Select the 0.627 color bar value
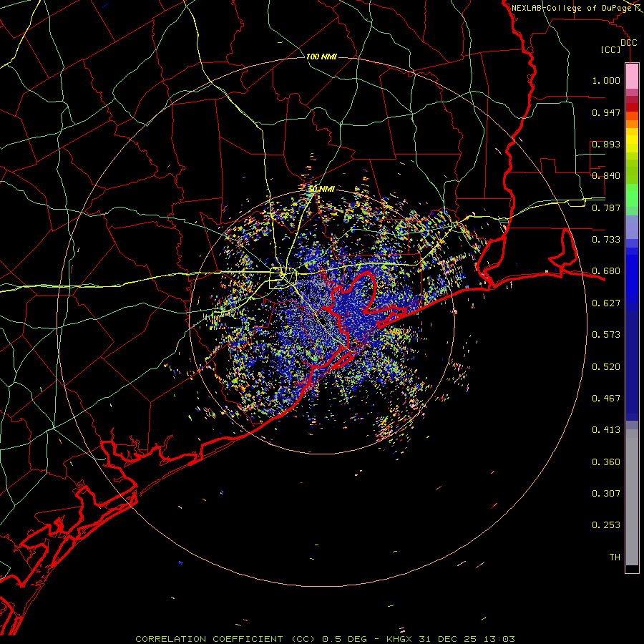 click(x=606, y=303)
